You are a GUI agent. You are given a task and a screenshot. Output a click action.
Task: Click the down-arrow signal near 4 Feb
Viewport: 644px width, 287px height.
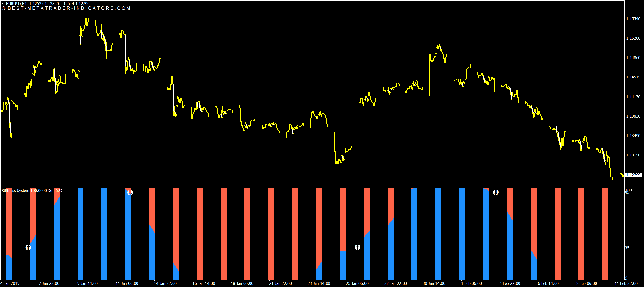[495, 192]
